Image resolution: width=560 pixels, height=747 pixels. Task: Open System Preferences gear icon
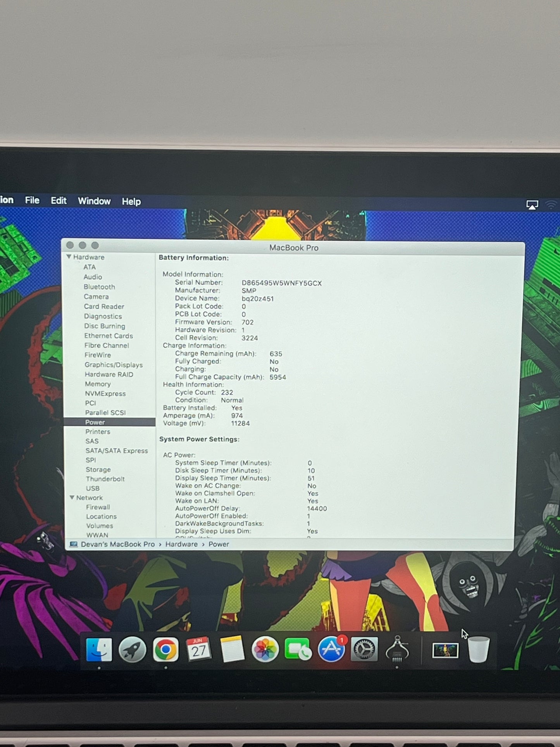click(x=364, y=649)
